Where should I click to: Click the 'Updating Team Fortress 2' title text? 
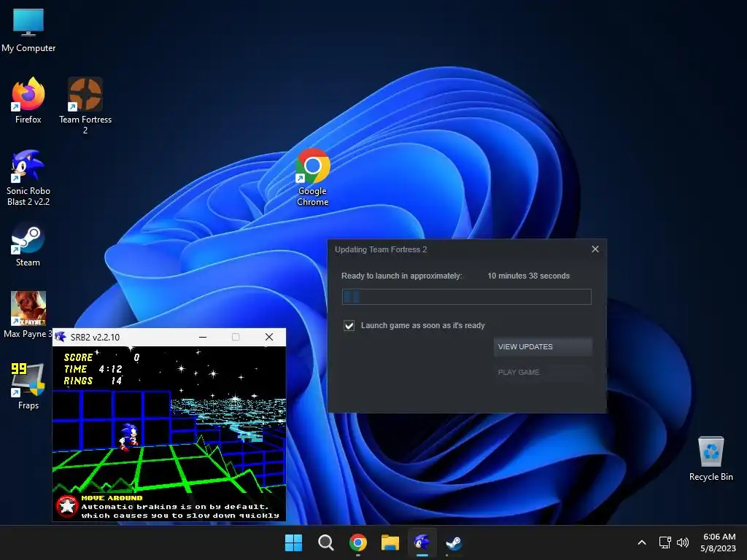point(381,249)
